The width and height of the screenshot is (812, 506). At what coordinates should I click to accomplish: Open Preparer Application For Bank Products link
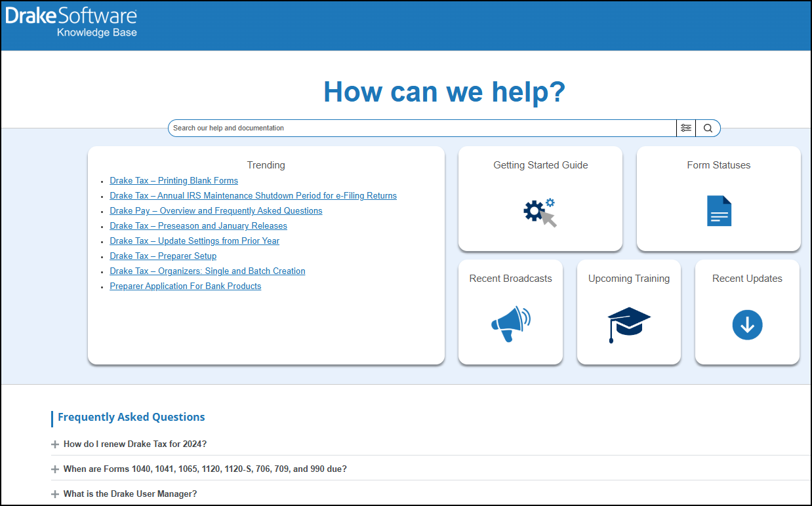coord(185,286)
